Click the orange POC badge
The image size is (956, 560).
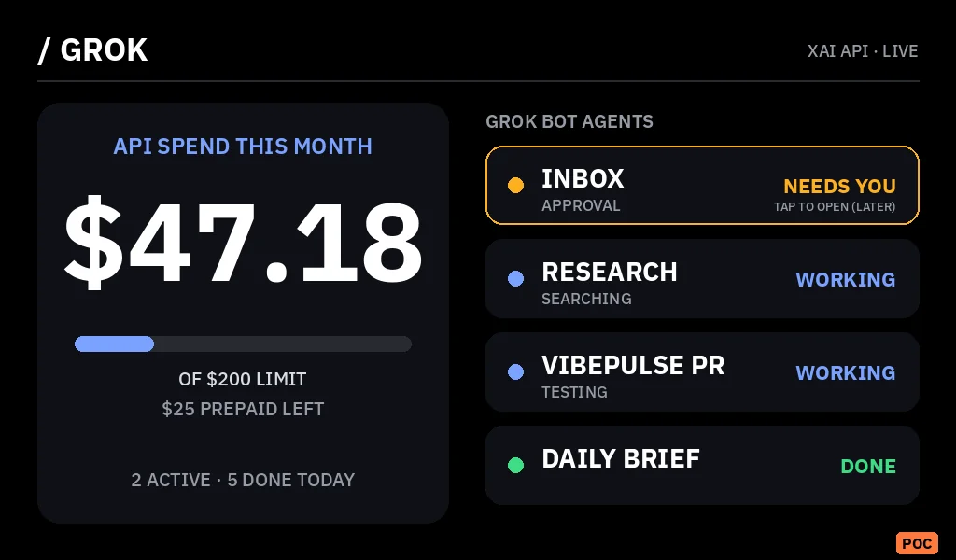coord(917,543)
